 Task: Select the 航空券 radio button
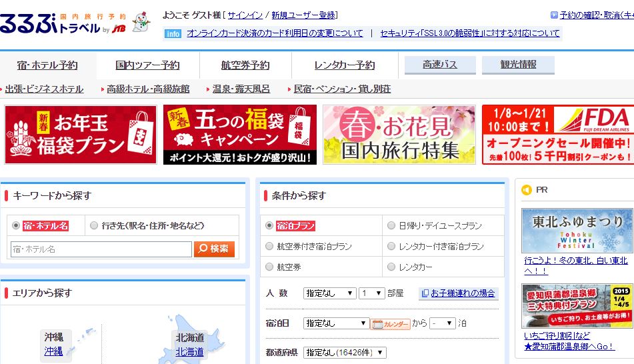point(269,267)
